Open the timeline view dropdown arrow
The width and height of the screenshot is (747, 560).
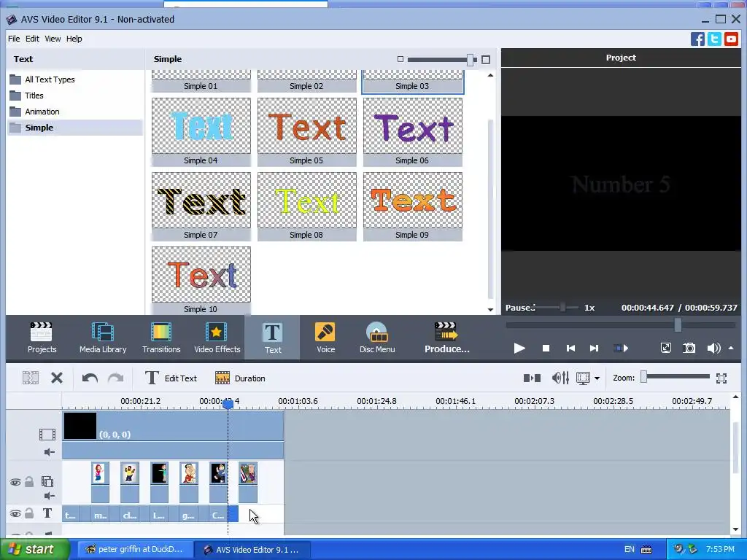tap(597, 378)
